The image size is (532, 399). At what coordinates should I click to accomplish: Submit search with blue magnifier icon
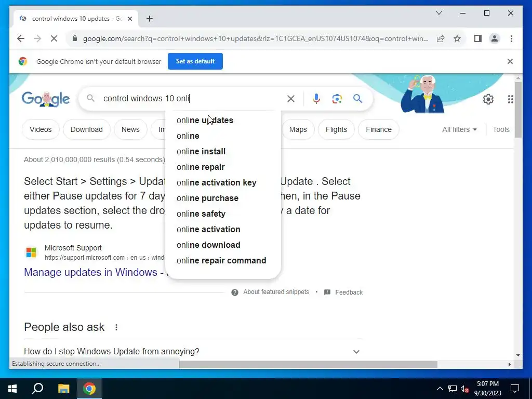click(x=357, y=99)
